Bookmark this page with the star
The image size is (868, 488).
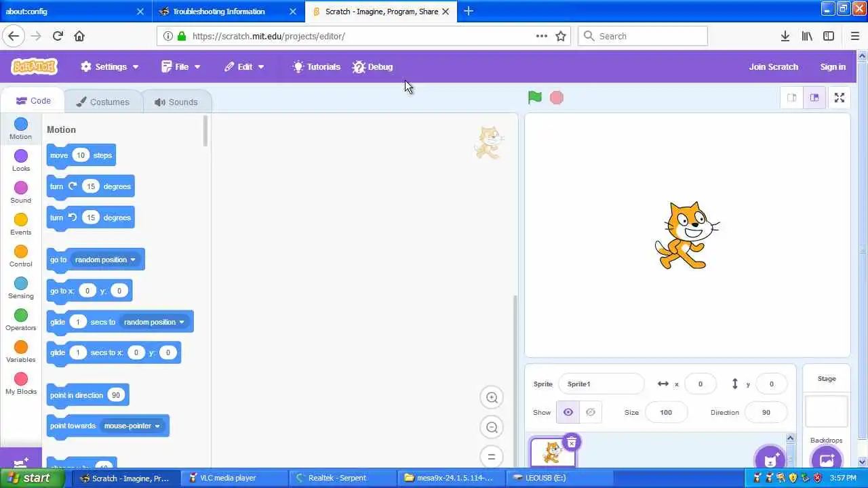click(x=561, y=36)
